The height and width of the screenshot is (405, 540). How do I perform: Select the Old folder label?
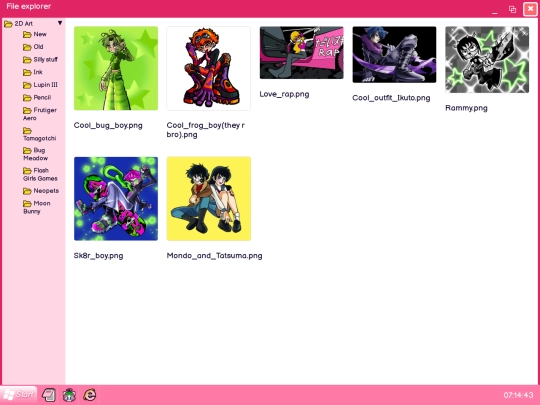[38, 47]
